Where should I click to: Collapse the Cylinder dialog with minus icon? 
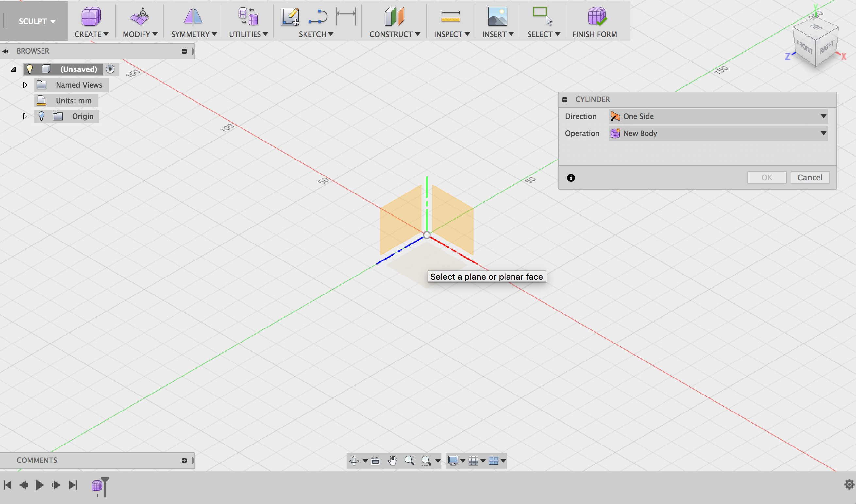(x=565, y=99)
